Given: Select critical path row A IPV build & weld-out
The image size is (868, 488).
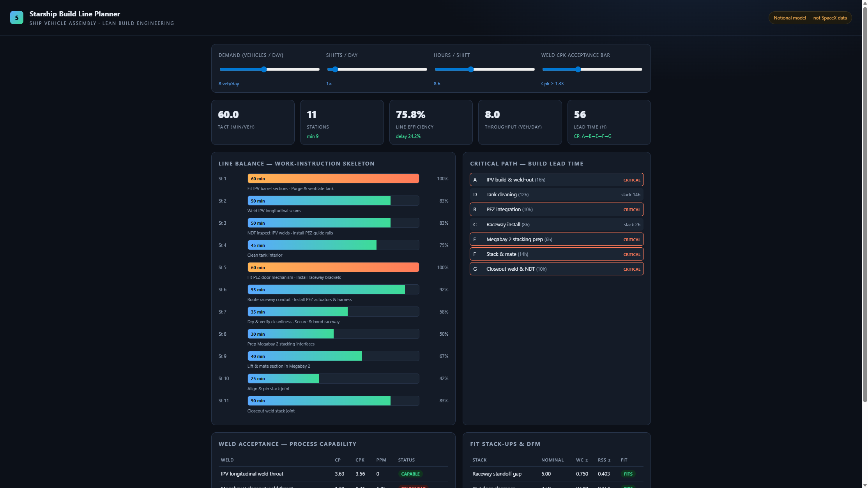Looking at the screenshot, I should [x=557, y=180].
